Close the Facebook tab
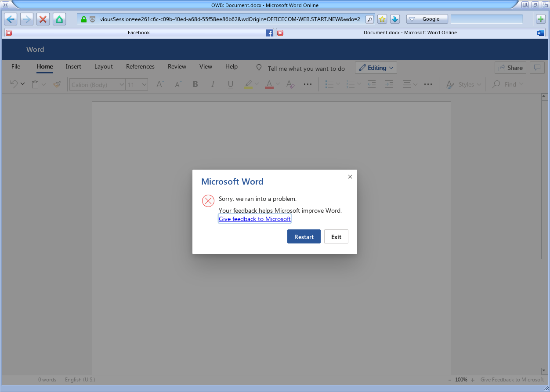The width and height of the screenshot is (550, 392). [x=9, y=33]
